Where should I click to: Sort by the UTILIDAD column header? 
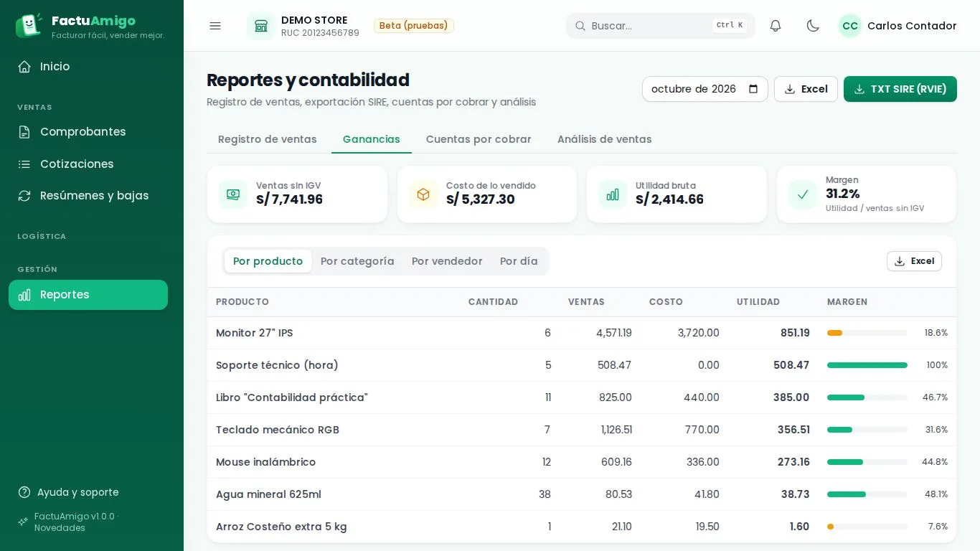[x=758, y=302]
